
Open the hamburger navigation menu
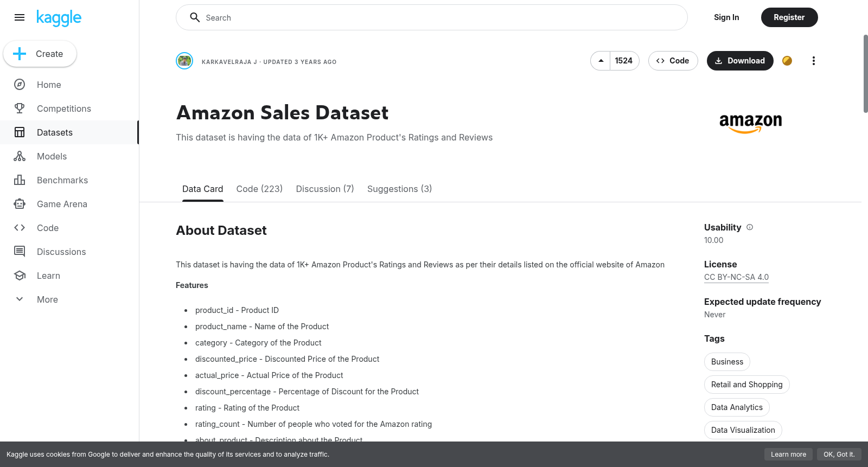[x=20, y=17]
